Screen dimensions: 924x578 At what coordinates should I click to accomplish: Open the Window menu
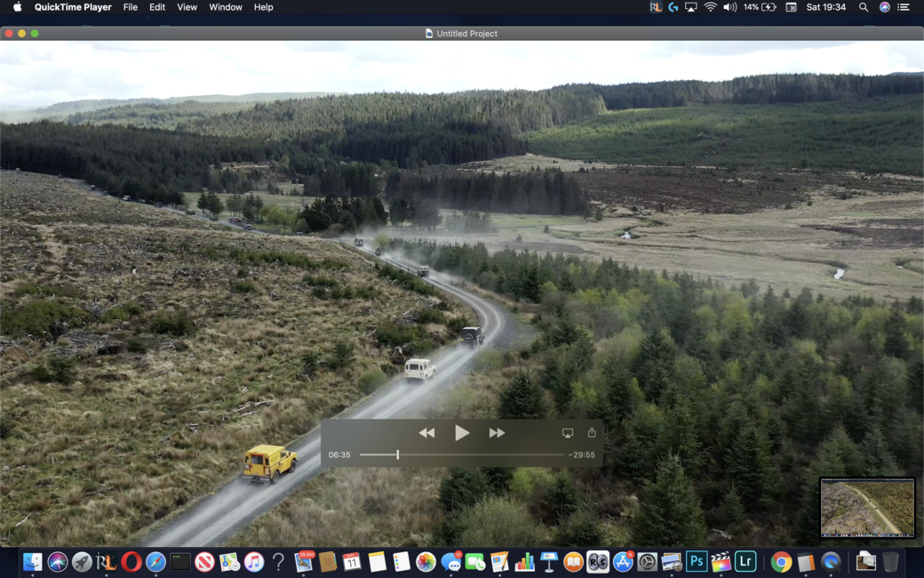226,7
